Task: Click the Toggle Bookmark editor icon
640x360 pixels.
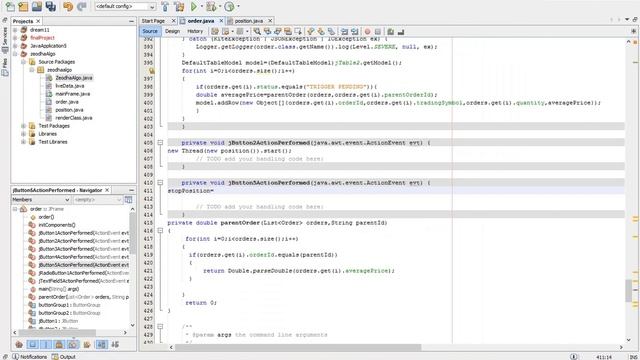Action: [331, 31]
